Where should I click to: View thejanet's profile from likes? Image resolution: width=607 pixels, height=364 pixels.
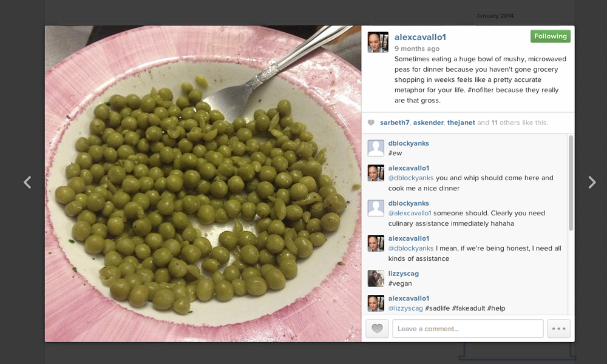pyautogui.click(x=461, y=123)
